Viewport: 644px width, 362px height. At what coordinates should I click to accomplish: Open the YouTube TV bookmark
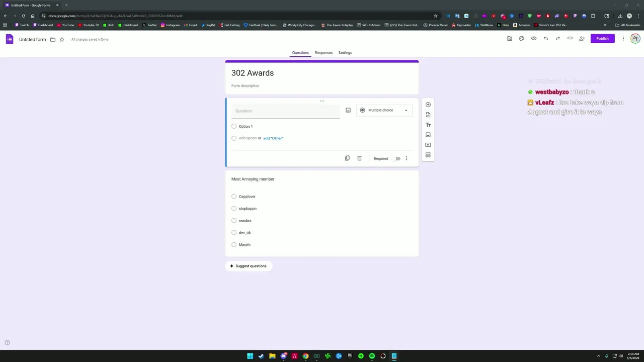[89, 25]
